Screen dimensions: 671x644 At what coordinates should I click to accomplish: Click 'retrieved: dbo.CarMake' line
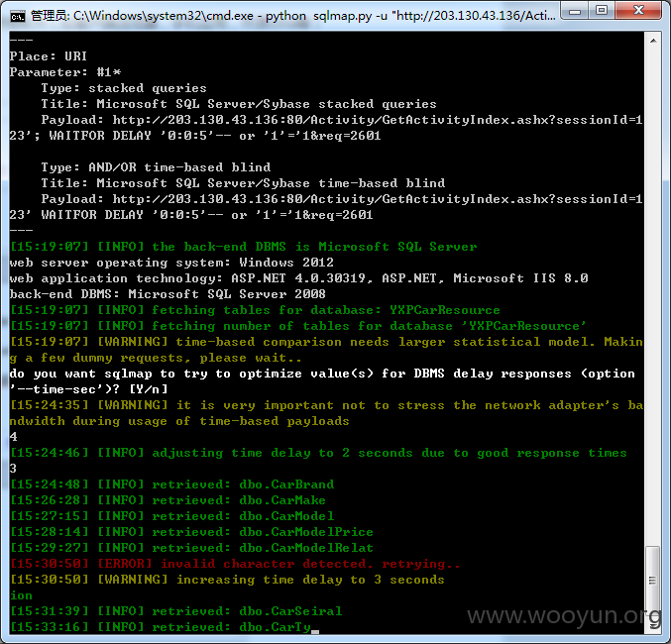(168, 499)
